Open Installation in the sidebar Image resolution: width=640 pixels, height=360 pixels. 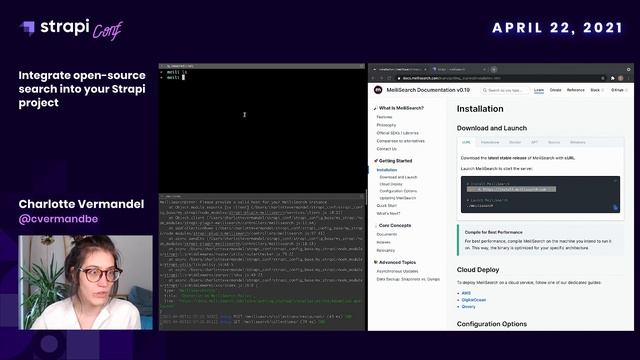tap(387, 170)
